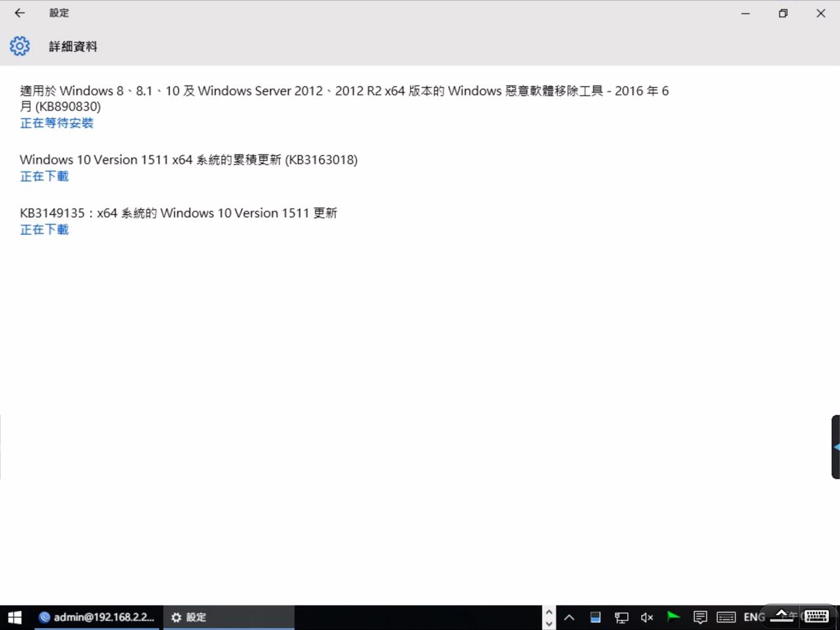Viewport: 840px width, 630px height.
Task: Open the system tray touch keyboard icon
Action: point(726,617)
